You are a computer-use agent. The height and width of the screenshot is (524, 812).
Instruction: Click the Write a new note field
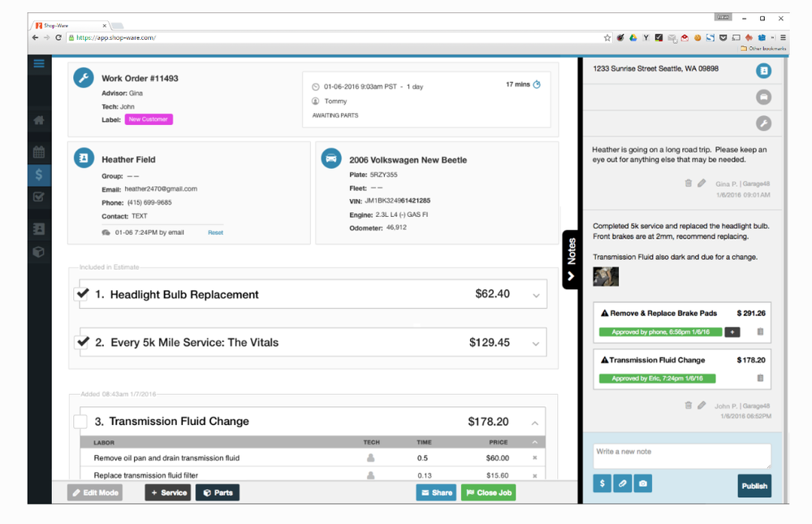(x=682, y=456)
